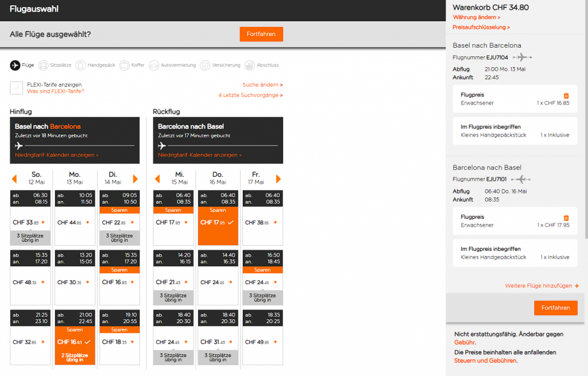The width and height of the screenshot is (588, 376).
Task: Click the Versicherung shield icon
Action: pos(205,65)
